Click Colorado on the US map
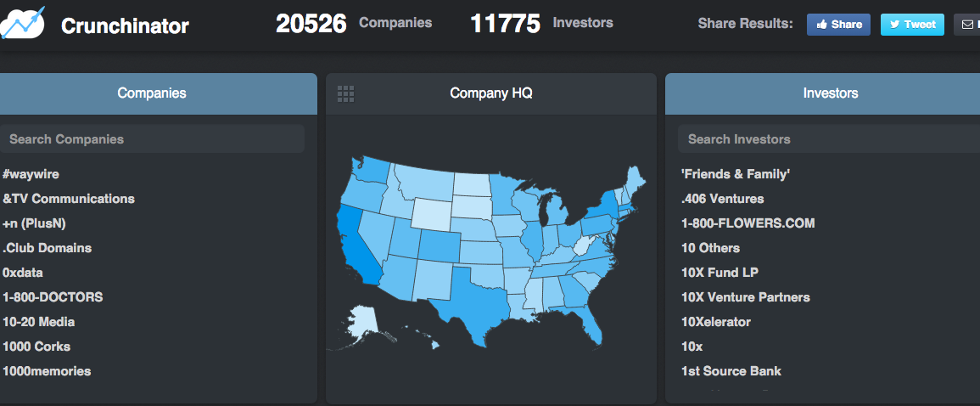Viewport: 980px width, 406px height. [x=440, y=245]
